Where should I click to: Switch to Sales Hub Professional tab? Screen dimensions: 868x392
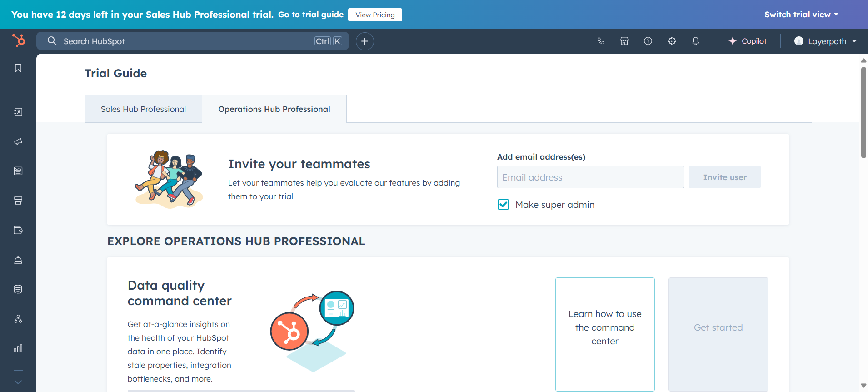(x=143, y=109)
